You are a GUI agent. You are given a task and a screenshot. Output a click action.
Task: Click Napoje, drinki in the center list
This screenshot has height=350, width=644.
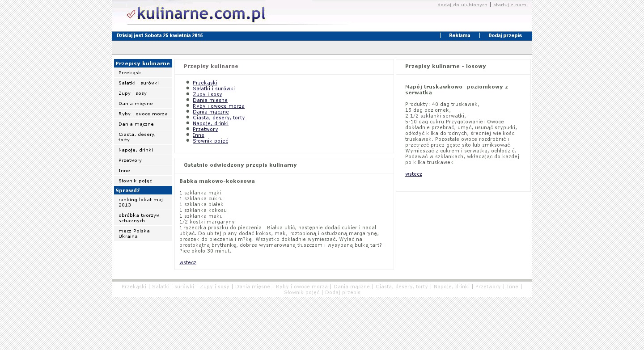coord(210,123)
